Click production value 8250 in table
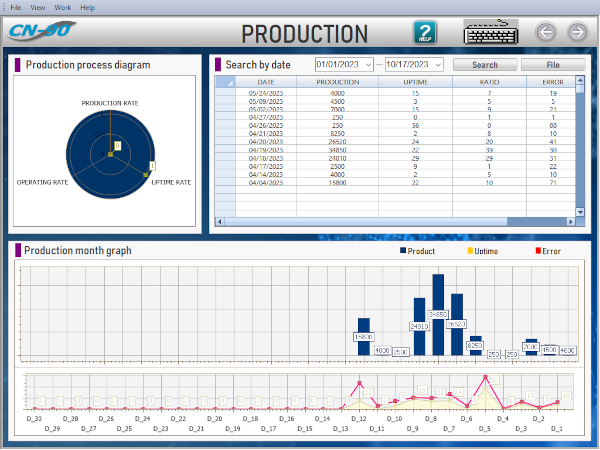Viewport: 600px width, 450px height. point(338,134)
